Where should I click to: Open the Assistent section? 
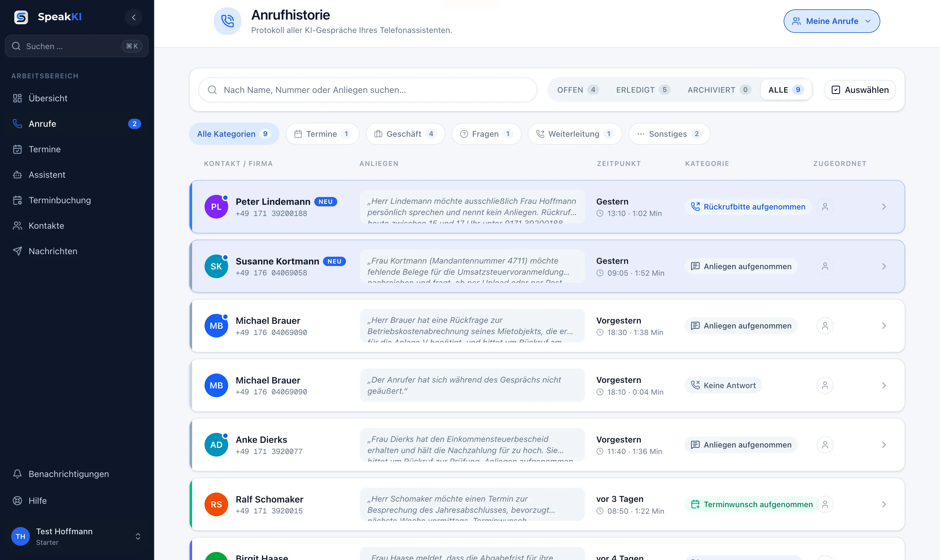(x=77, y=175)
